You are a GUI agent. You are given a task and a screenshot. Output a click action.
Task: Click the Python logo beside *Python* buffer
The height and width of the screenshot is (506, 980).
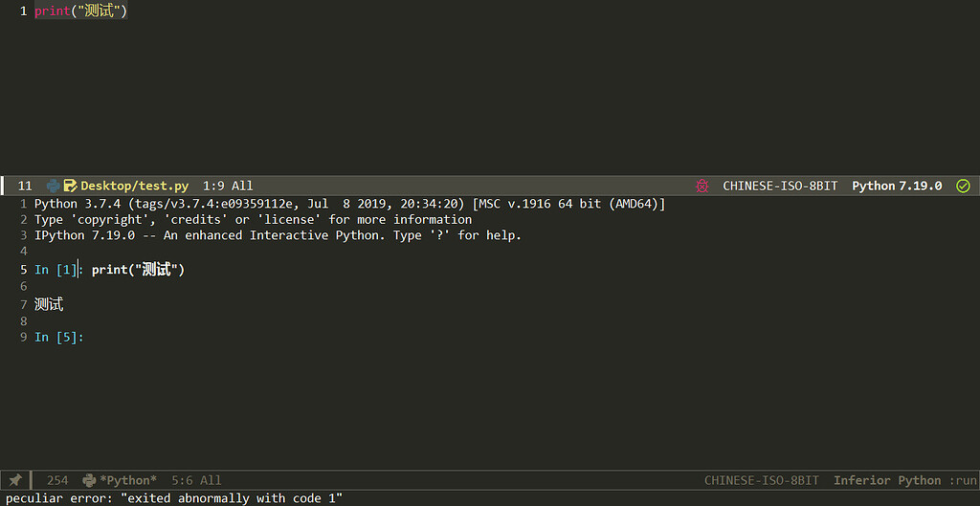pos(89,480)
